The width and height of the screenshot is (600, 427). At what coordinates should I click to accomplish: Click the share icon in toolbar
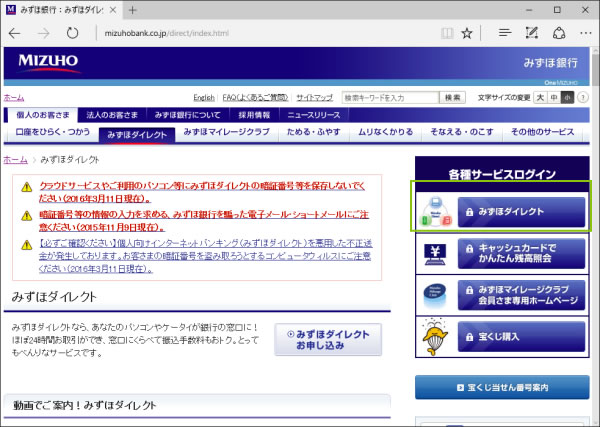click(x=559, y=33)
